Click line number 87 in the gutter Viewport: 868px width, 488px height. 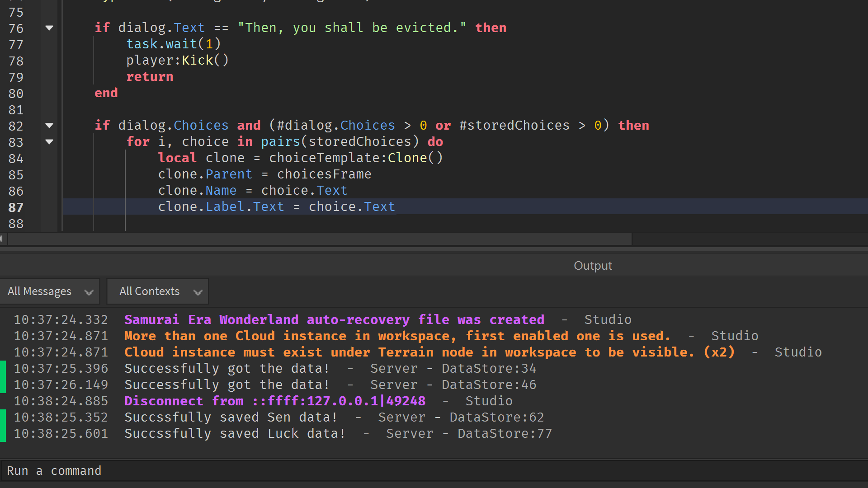16,207
